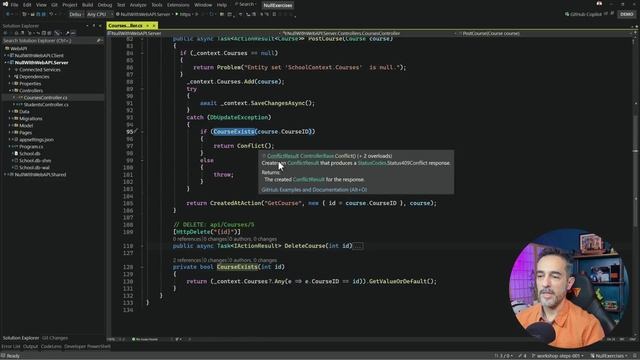Pin the Courses...ller.cs tab
Screen dimensions: 640x360
coord(148,26)
